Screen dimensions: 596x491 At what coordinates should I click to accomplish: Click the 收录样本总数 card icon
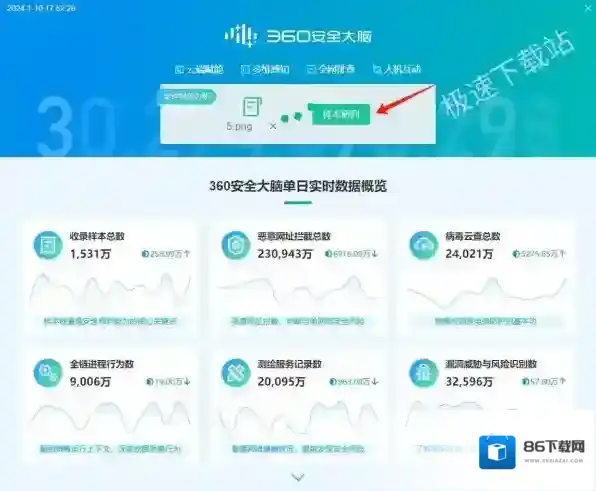click(x=48, y=245)
